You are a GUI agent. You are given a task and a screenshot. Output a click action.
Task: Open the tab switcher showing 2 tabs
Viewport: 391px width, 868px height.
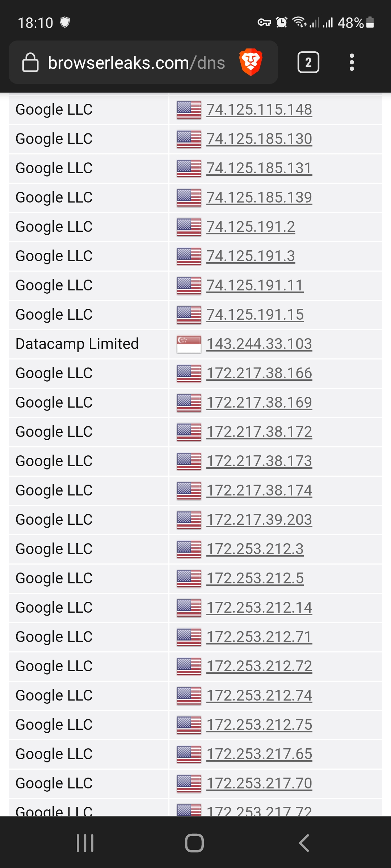(x=308, y=62)
